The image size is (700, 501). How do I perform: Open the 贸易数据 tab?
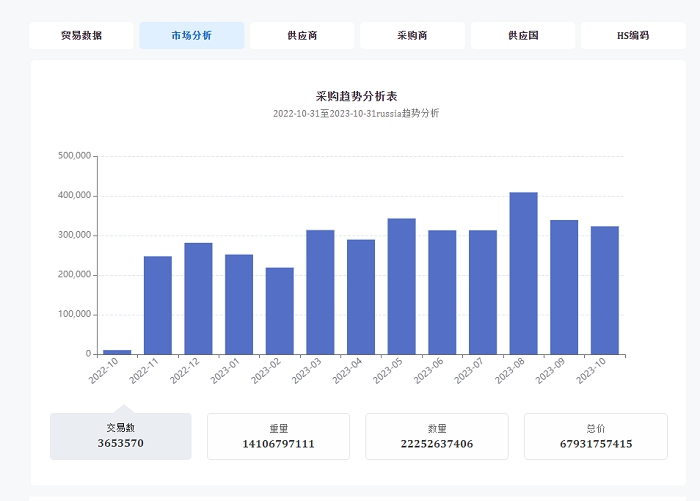pos(81,35)
